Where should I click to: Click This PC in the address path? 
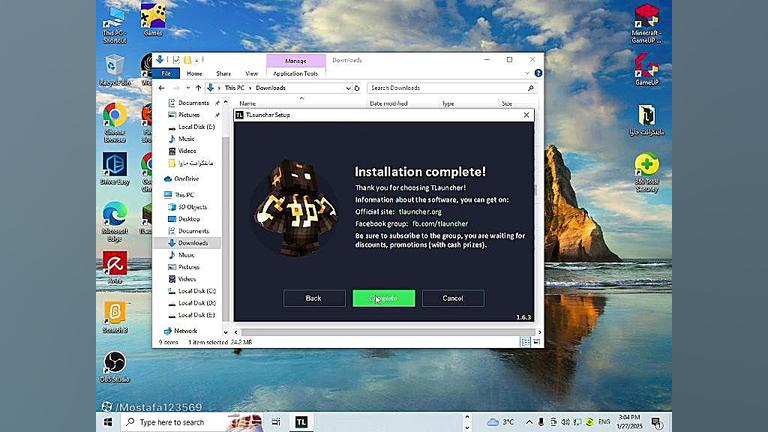pyautogui.click(x=234, y=88)
